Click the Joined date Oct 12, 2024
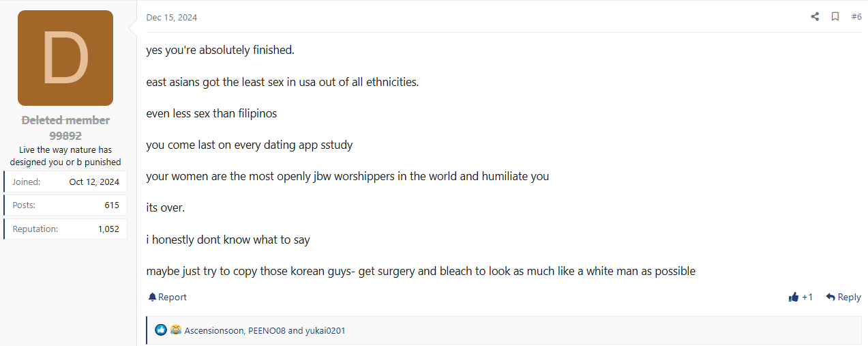The image size is (868, 346). (x=94, y=182)
